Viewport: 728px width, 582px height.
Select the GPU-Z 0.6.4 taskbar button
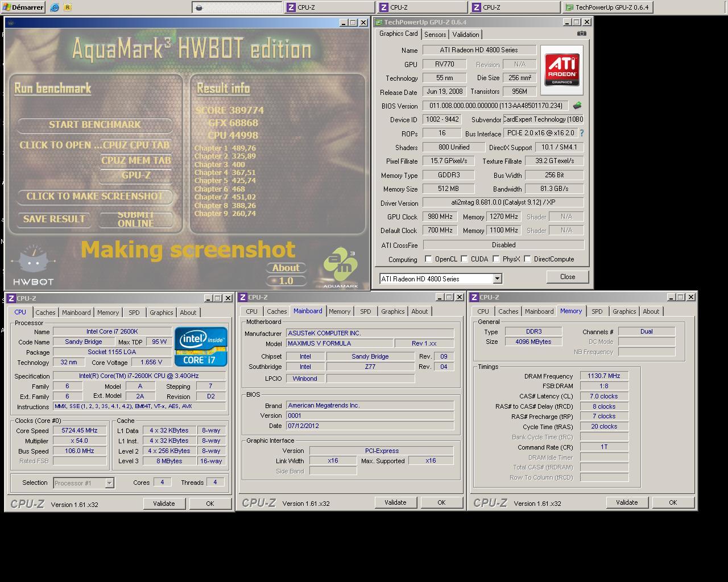[x=607, y=7]
